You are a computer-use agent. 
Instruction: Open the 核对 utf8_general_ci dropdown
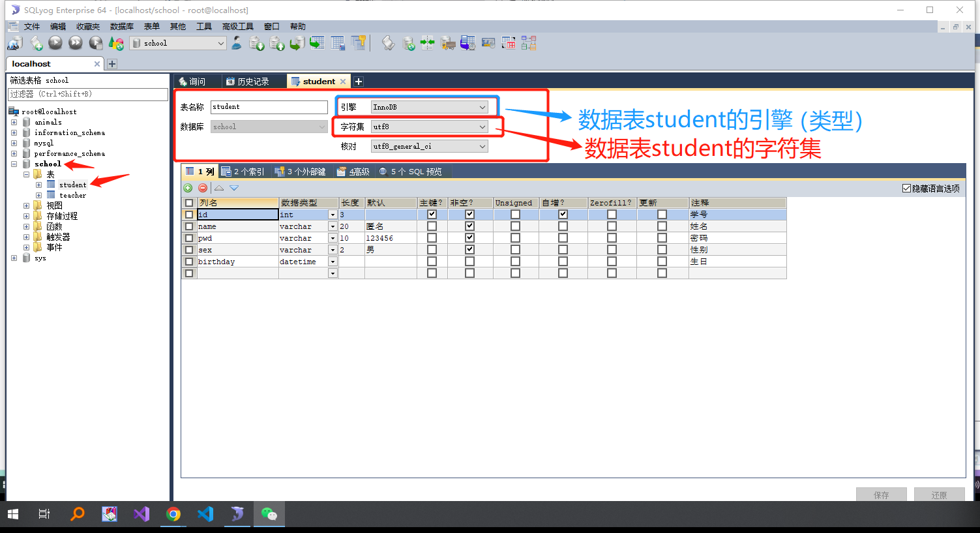click(x=430, y=146)
